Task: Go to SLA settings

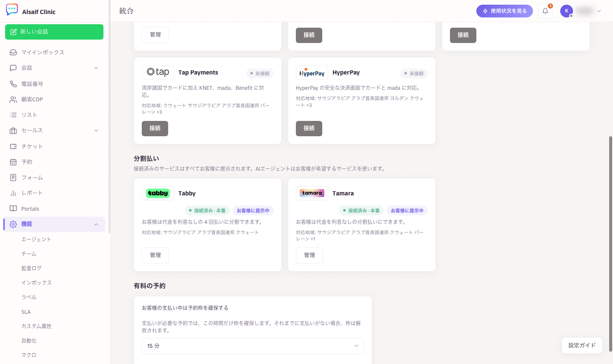Action: [26, 312]
